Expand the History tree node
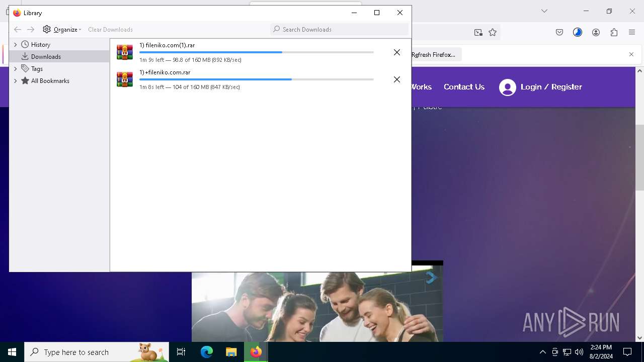Screen dimensions: 644x362 coord(15,45)
